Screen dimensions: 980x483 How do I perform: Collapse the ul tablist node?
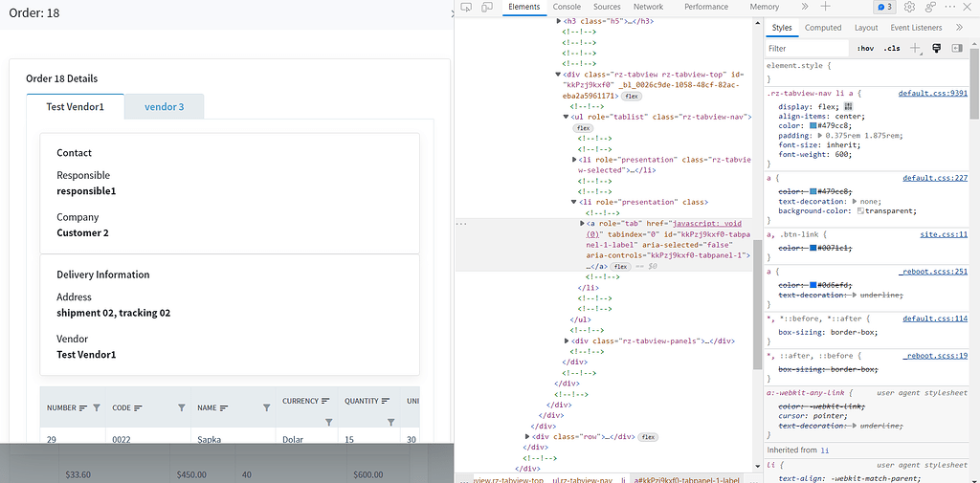[567, 117]
